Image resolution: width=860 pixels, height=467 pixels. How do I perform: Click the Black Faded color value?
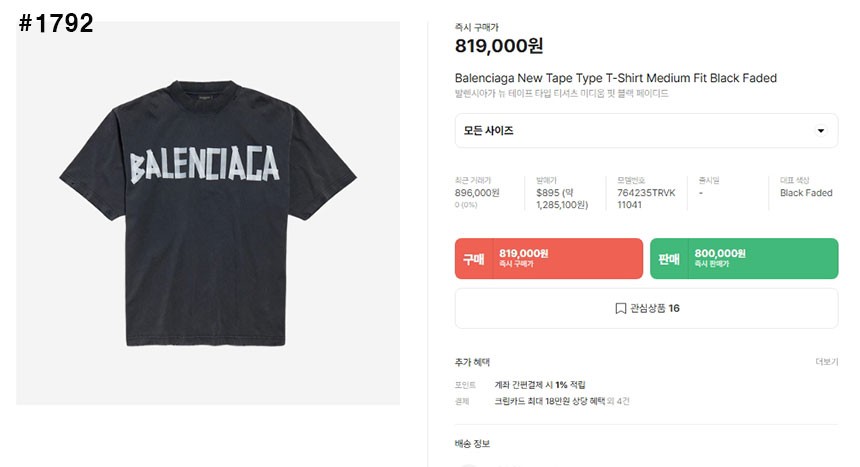pos(806,193)
